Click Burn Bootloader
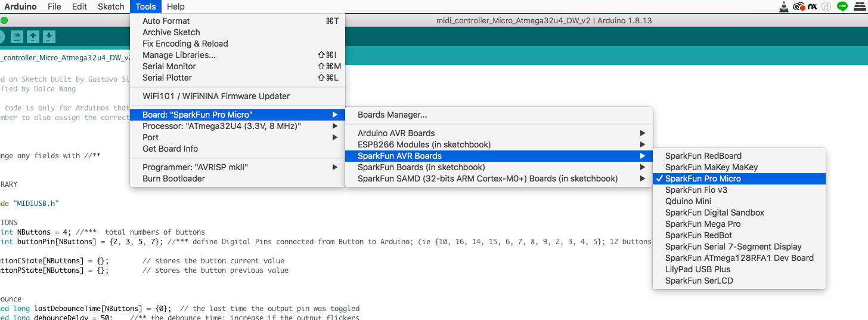 pos(173,179)
